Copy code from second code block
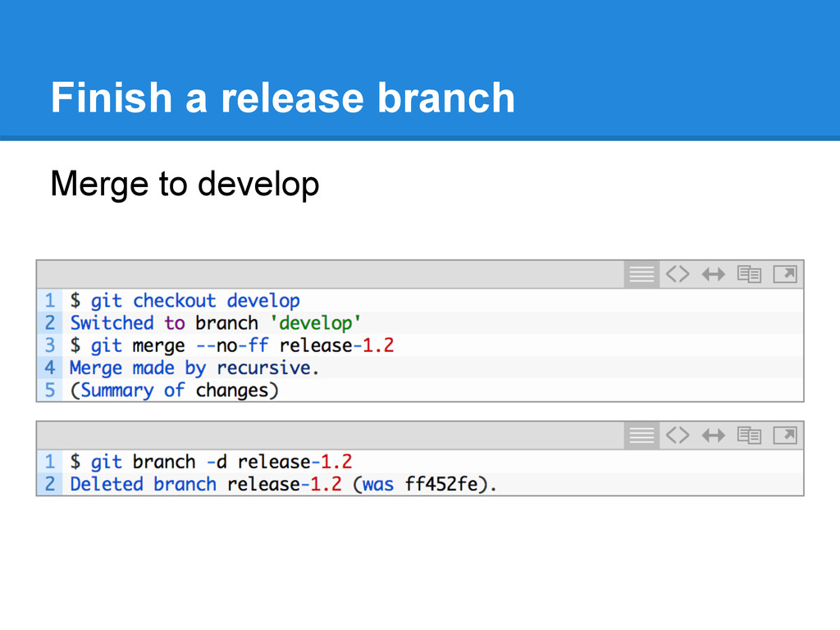This screenshot has height=630, width=840. pyautogui.click(x=749, y=435)
